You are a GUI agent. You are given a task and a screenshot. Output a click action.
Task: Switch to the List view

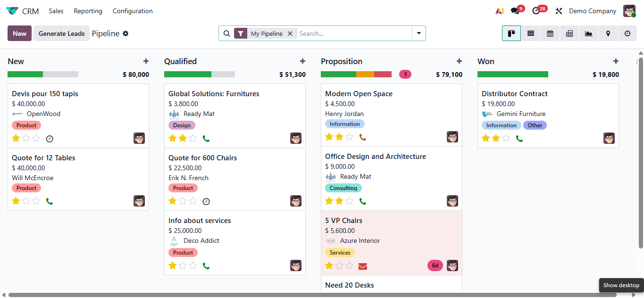[x=531, y=33]
